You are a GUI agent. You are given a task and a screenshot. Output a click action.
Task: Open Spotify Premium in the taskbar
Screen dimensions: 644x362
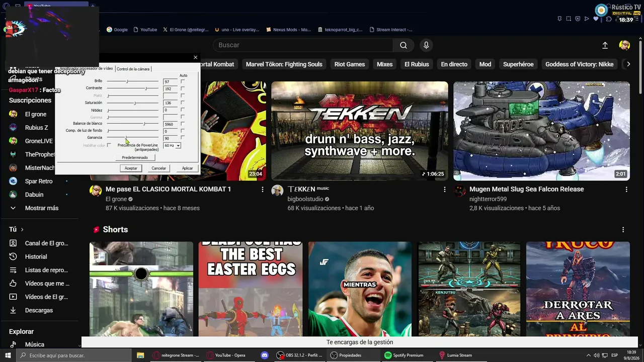[404, 355]
